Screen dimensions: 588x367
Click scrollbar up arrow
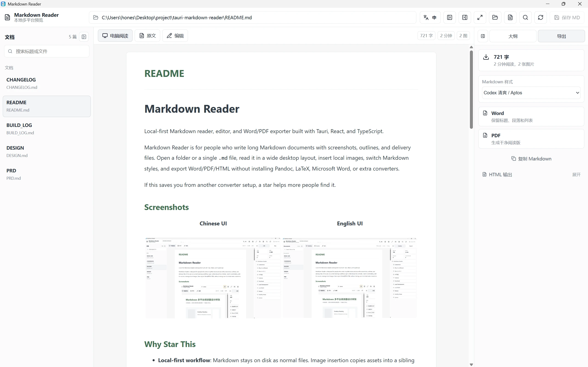coord(471,47)
